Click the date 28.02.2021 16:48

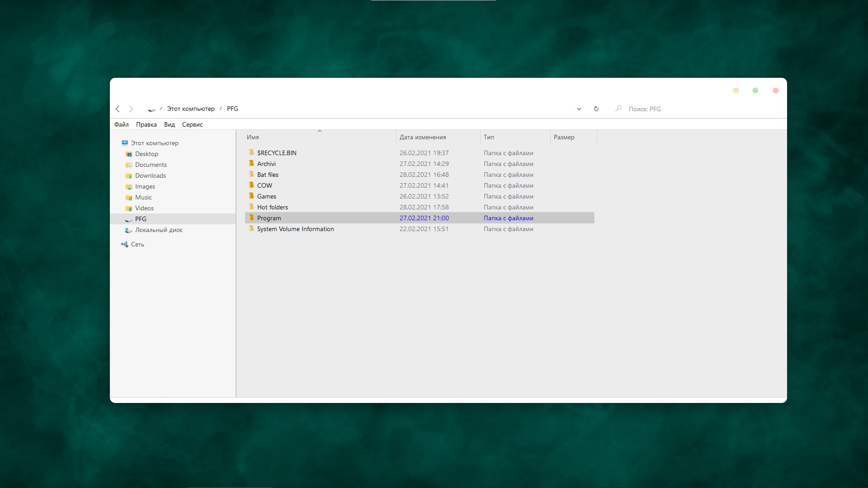click(424, 175)
